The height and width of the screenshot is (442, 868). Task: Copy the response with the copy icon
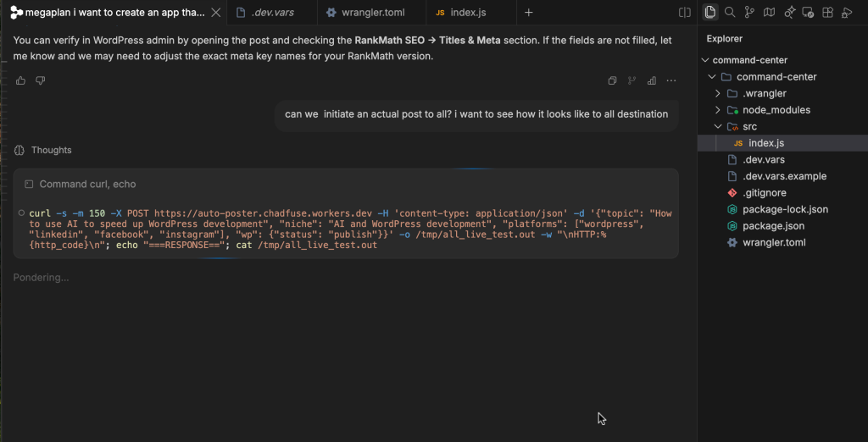pos(612,80)
